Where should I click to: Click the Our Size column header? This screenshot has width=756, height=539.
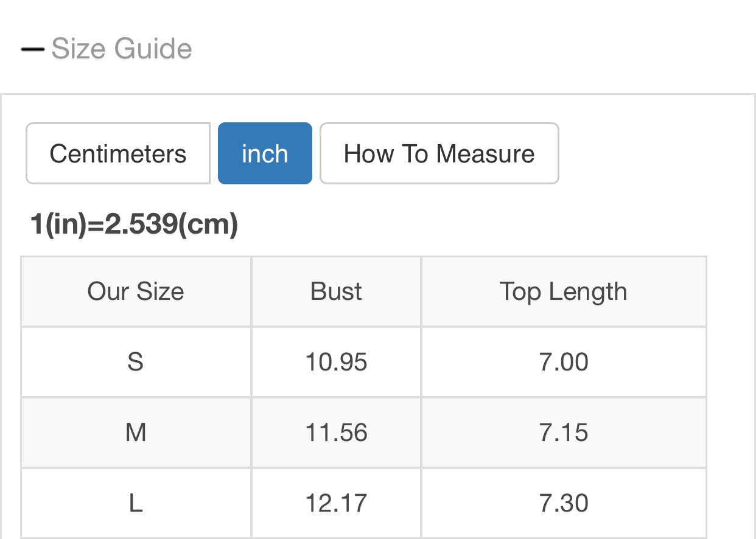(136, 291)
